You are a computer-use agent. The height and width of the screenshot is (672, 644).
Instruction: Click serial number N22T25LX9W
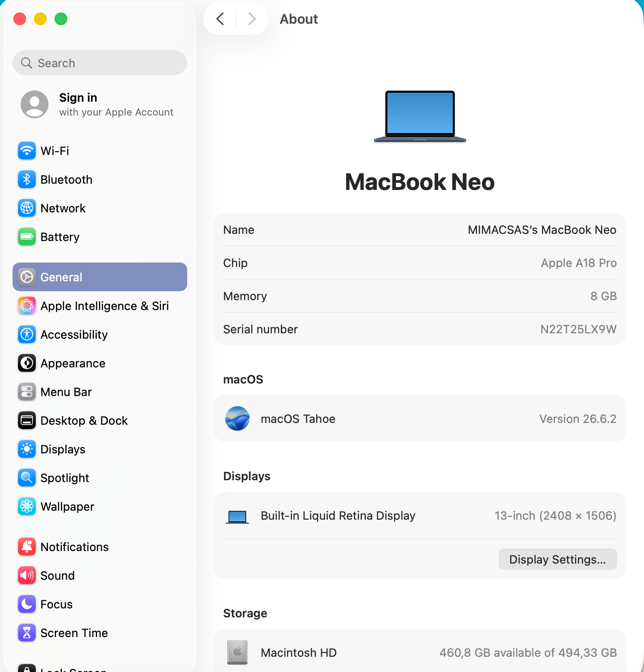[x=578, y=329]
